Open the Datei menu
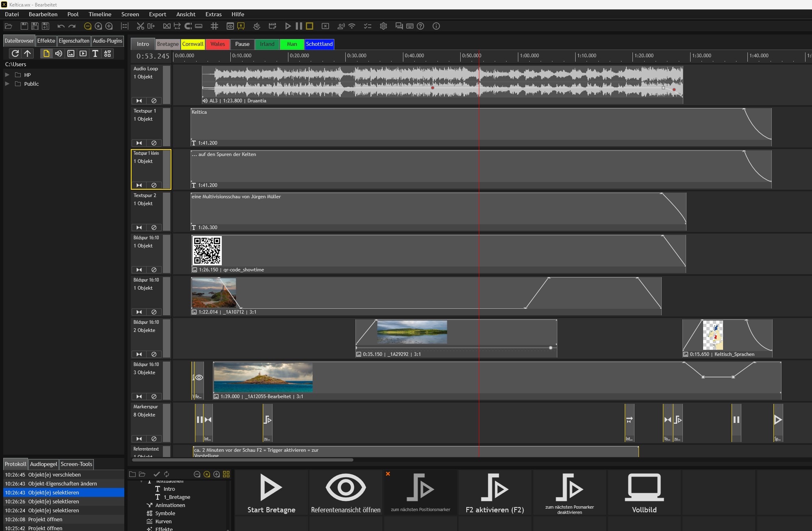 (12, 14)
